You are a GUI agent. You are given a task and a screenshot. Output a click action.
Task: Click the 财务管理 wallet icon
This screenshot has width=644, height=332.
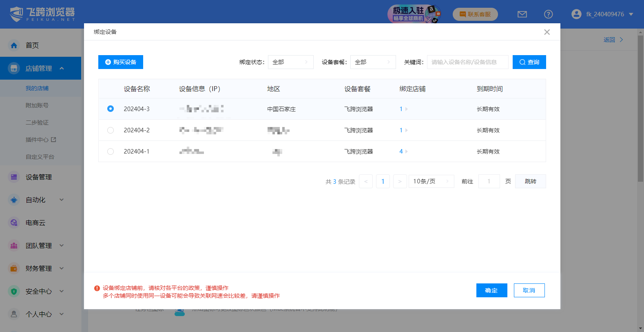(14, 268)
